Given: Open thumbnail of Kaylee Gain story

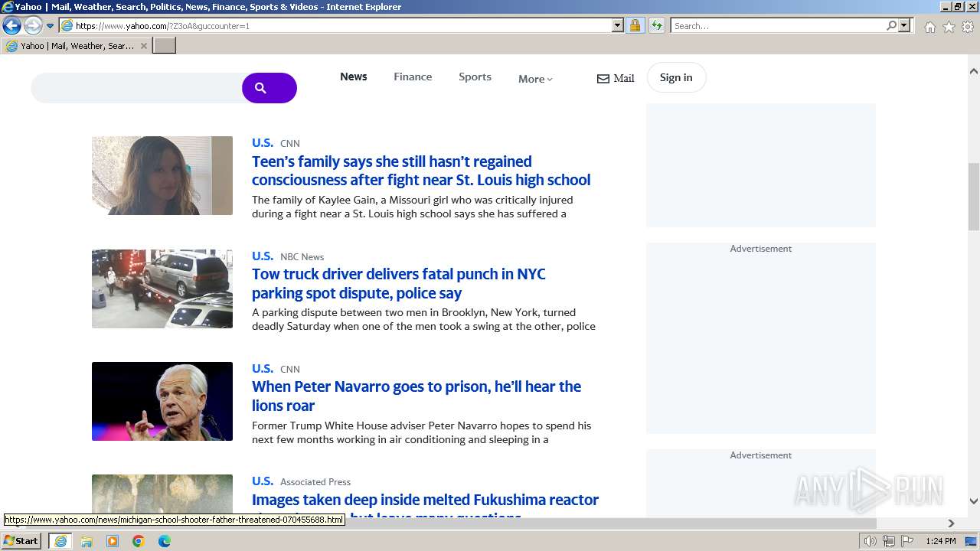Looking at the screenshot, I should coord(162,175).
